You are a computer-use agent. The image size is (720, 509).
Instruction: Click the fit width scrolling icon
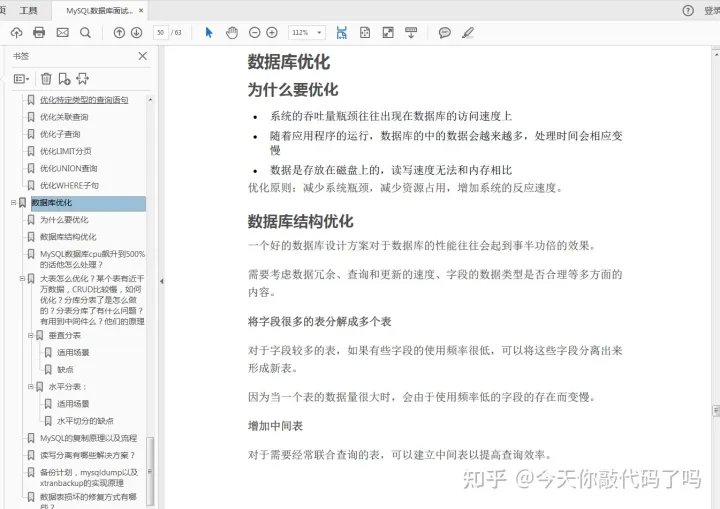[342, 33]
